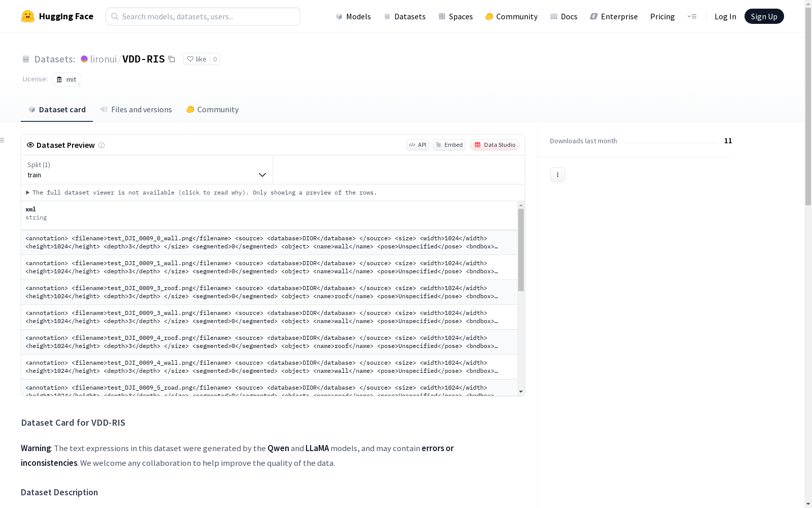812x508 pixels.
Task: Click the Sign Up button
Action: 764,16
